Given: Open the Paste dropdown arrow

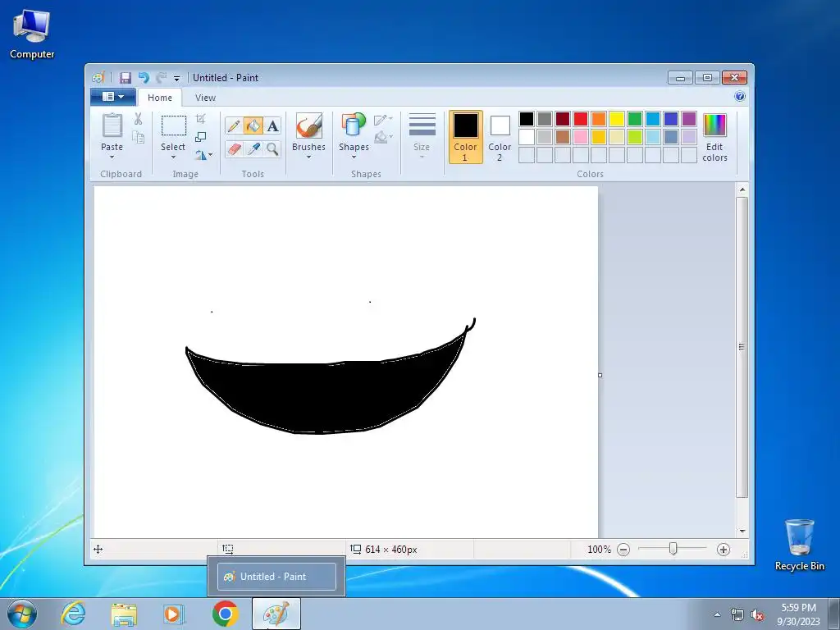Looking at the screenshot, I should (x=112, y=157).
